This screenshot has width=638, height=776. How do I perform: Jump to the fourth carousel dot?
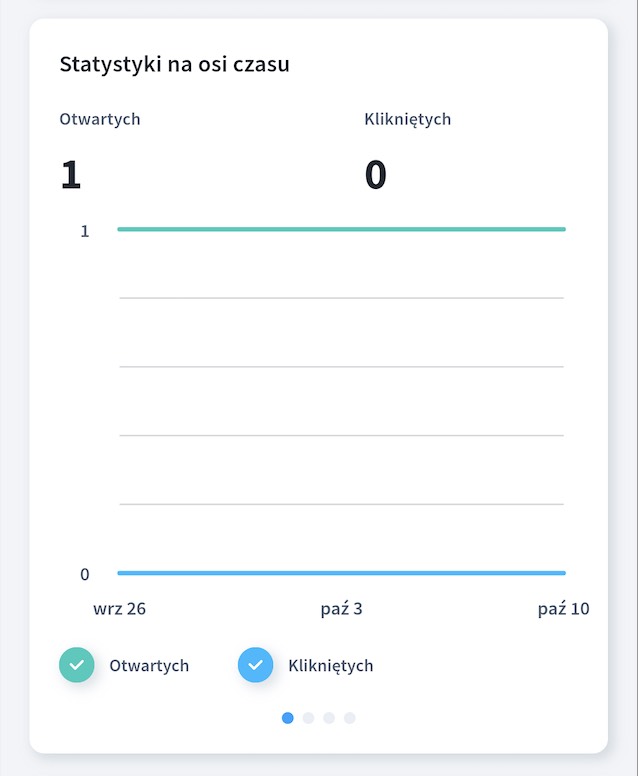(x=350, y=718)
